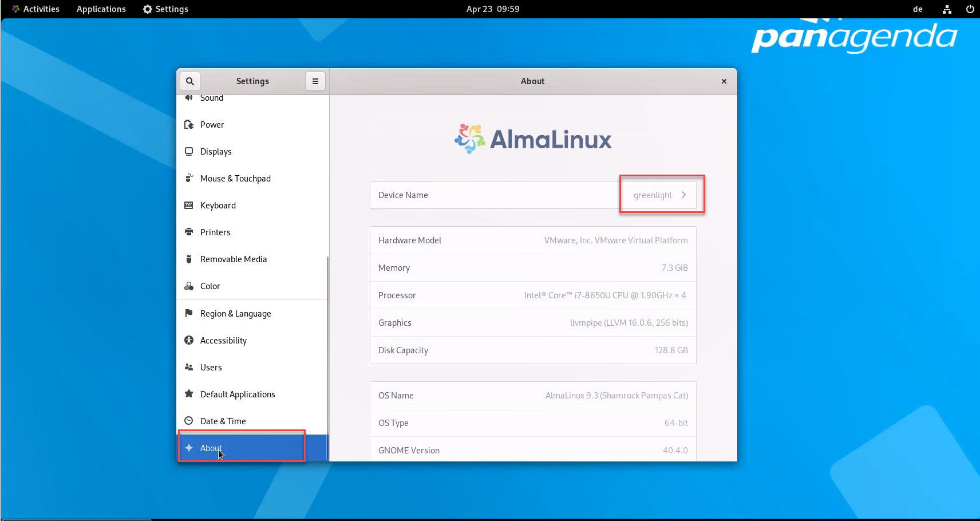The height and width of the screenshot is (521, 980).
Task: Select Mouse & Touchpad settings
Action: (x=235, y=179)
